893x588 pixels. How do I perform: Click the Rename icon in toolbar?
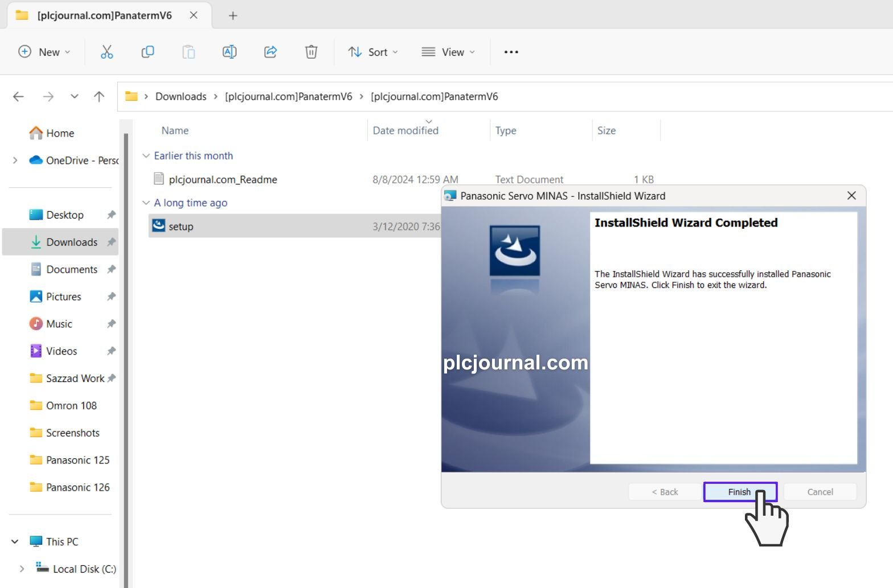coord(230,52)
